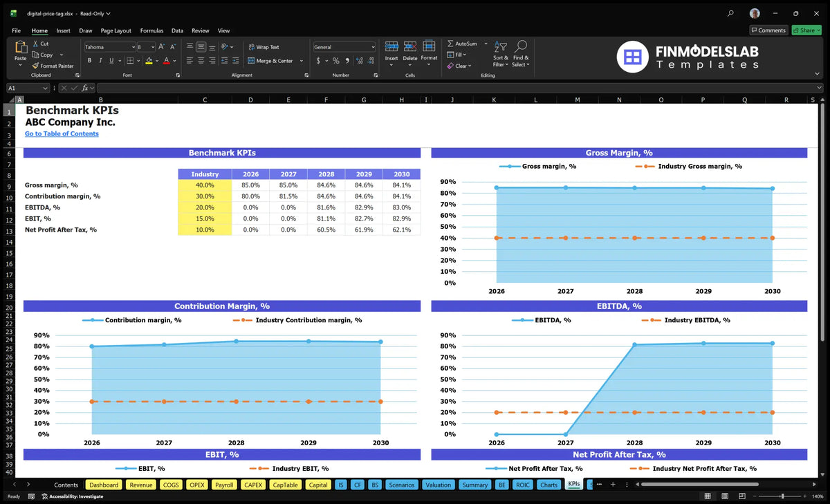Toggle Underline formatting
Viewport: 830px width, 504px height.
coord(111,61)
